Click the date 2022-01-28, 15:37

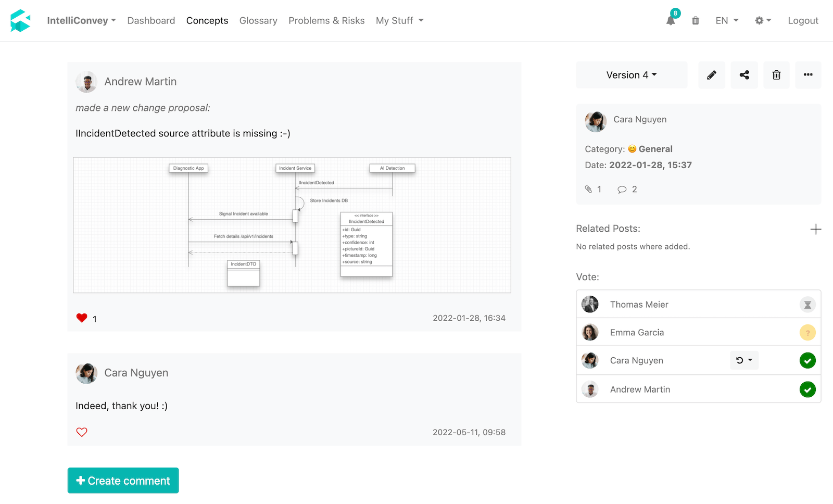650,165
